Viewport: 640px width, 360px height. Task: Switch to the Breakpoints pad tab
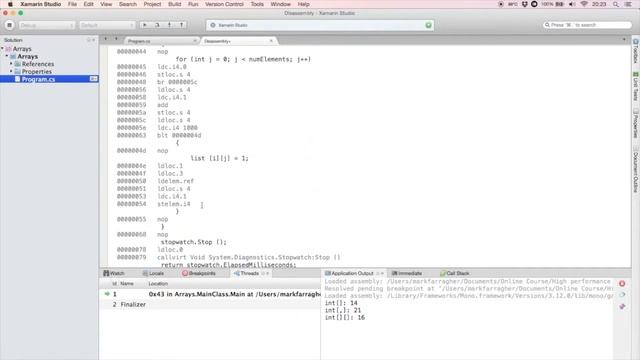[x=199, y=273]
